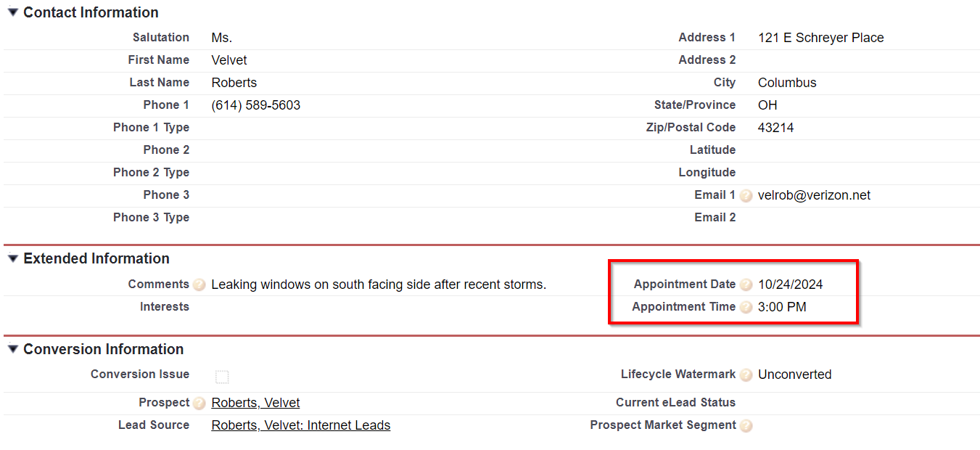Click the velrob@verizon.net email value
The width and height of the screenshot is (980, 450).
pyautogui.click(x=814, y=195)
